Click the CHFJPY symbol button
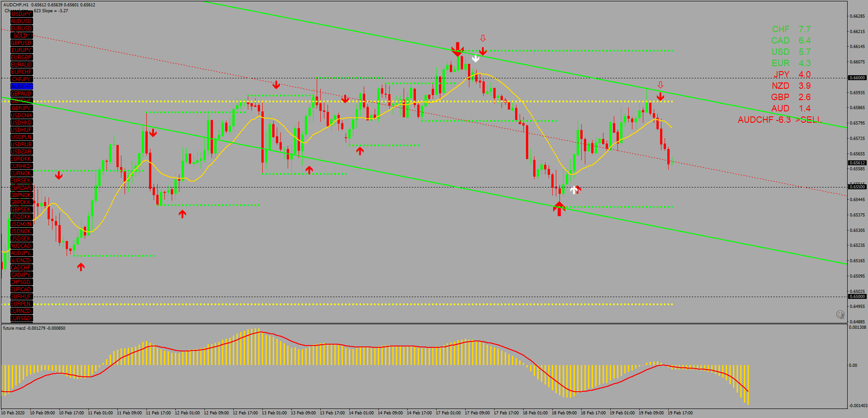 tap(22, 79)
